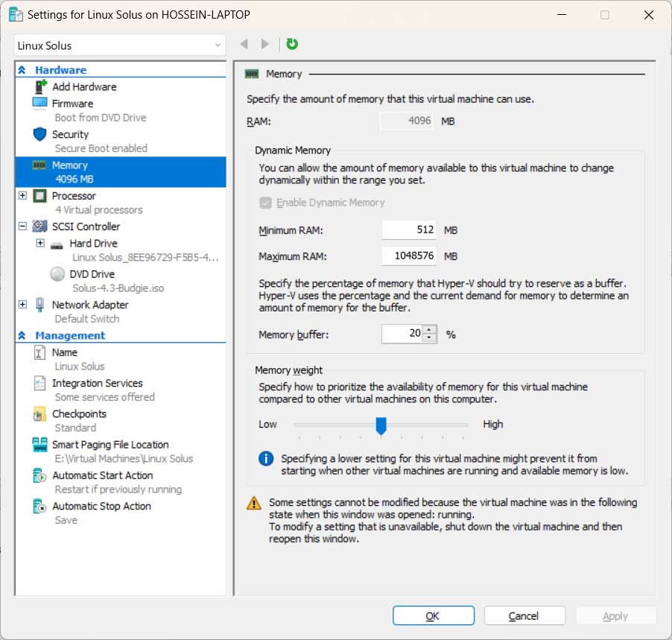Click the RAM 4096 field

406,121
